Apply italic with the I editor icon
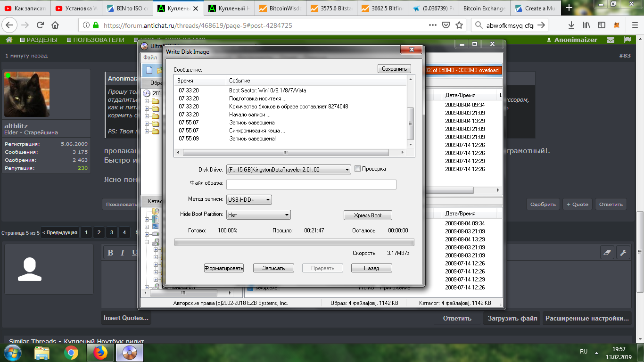Screen dimensions: 644x362 pos(123,253)
